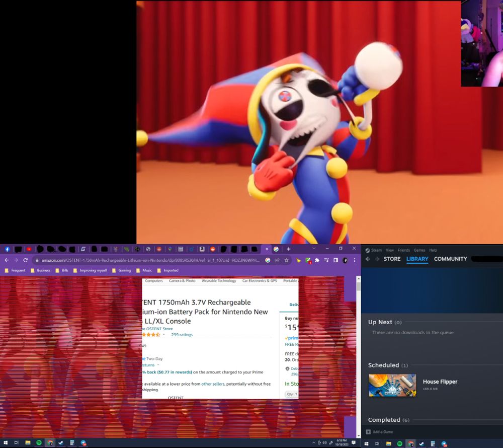Image resolution: width=503 pixels, height=448 pixels.
Task: Open a new Chrome tab
Action: [x=289, y=249]
